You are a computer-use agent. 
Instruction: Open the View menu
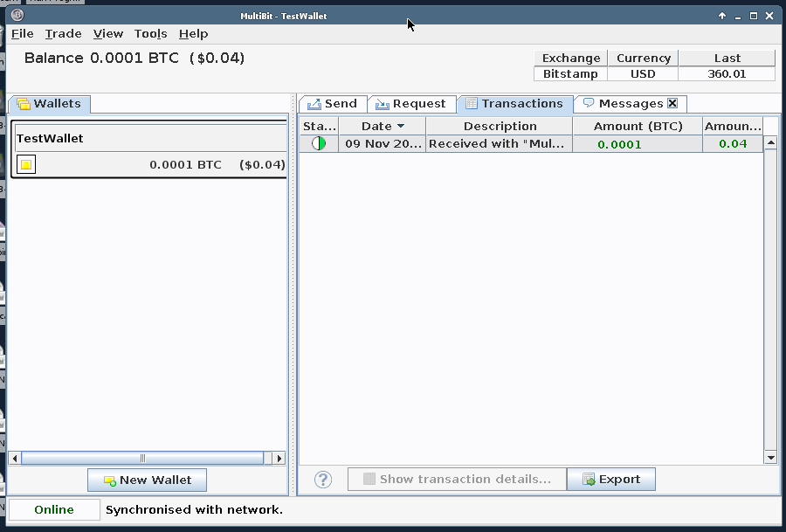pyautogui.click(x=107, y=33)
